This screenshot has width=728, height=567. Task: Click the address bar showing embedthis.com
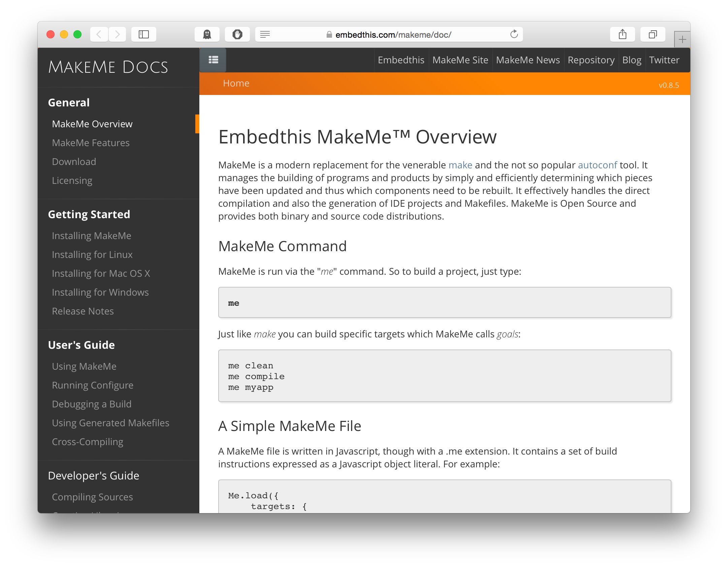(x=393, y=34)
